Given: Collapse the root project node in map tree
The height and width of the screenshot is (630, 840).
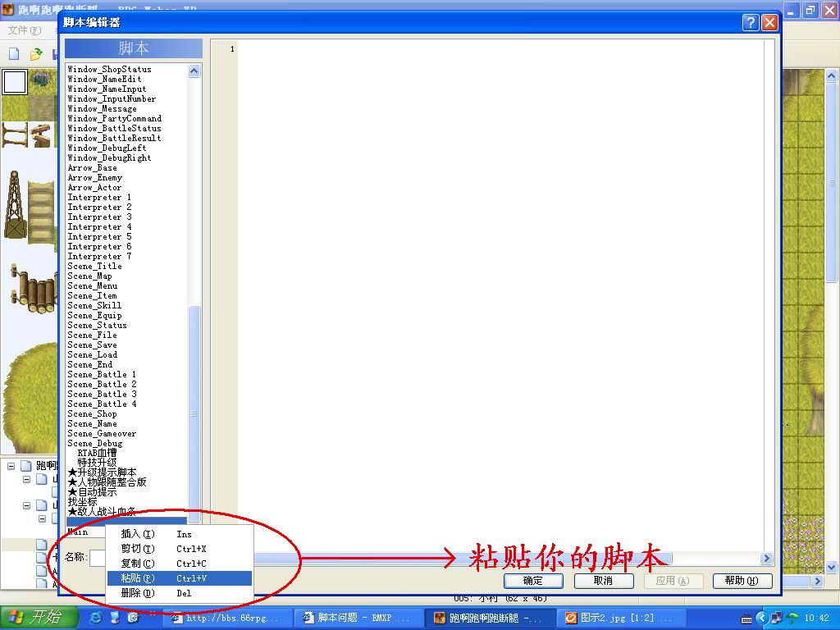Looking at the screenshot, I should coord(11,466).
